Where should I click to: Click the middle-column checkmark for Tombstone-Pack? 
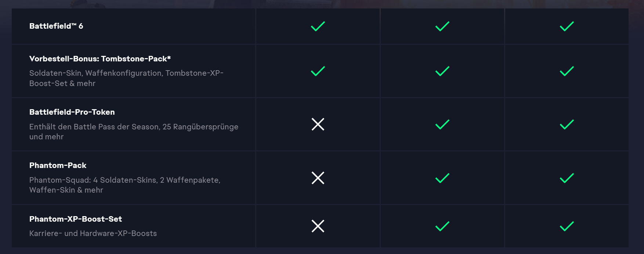pos(442,71)
